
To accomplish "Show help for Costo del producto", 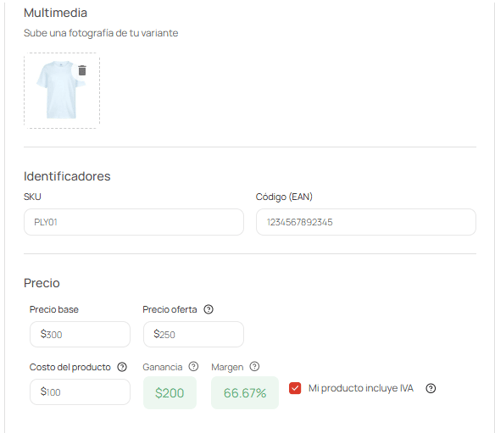I will click(x=122, y=367).
